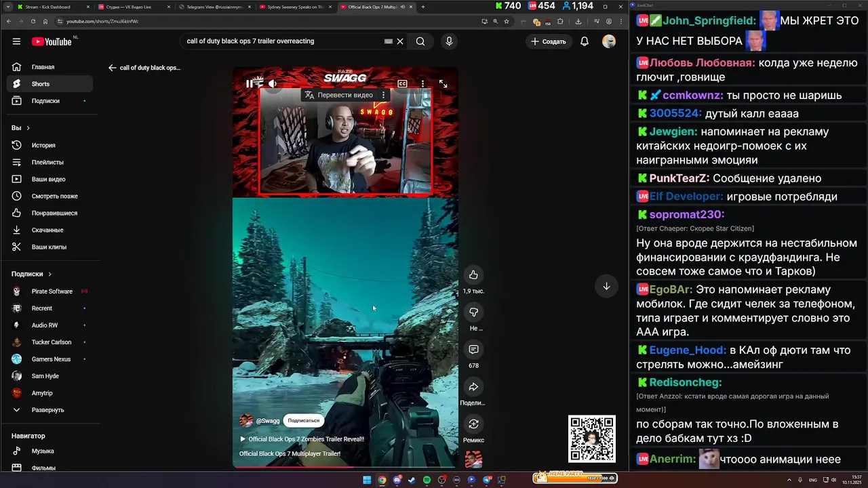The image size is (868, 488).
Task: Open Ваши клипы in sidebar
Action: (50, 247)
